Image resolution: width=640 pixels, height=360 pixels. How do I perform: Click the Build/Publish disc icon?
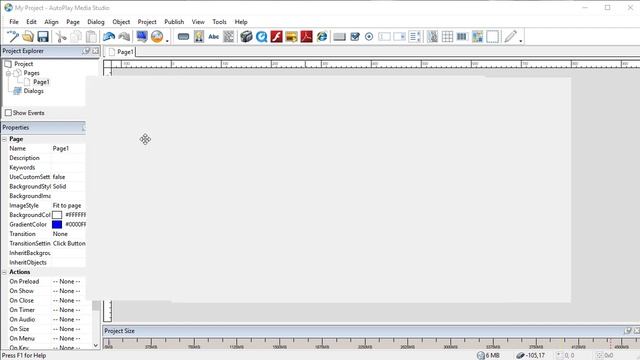pos(157,37)
